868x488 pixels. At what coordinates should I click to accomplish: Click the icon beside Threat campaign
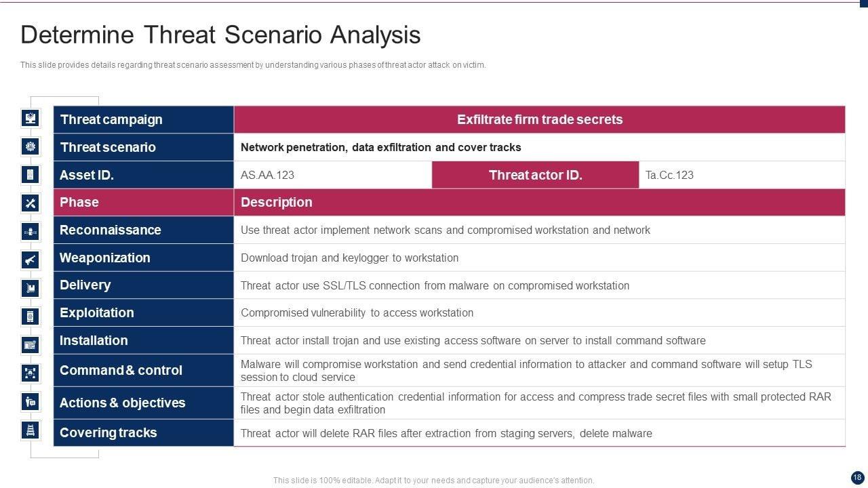tap(30, 119)
